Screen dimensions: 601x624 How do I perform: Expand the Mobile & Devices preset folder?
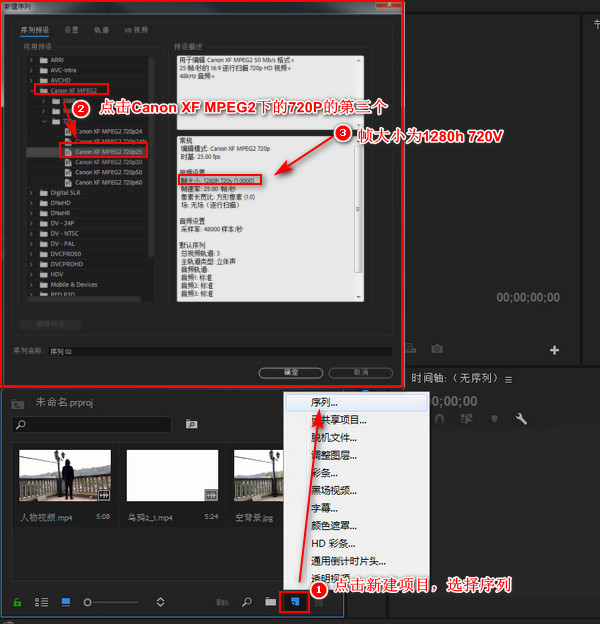click(31, 285)
